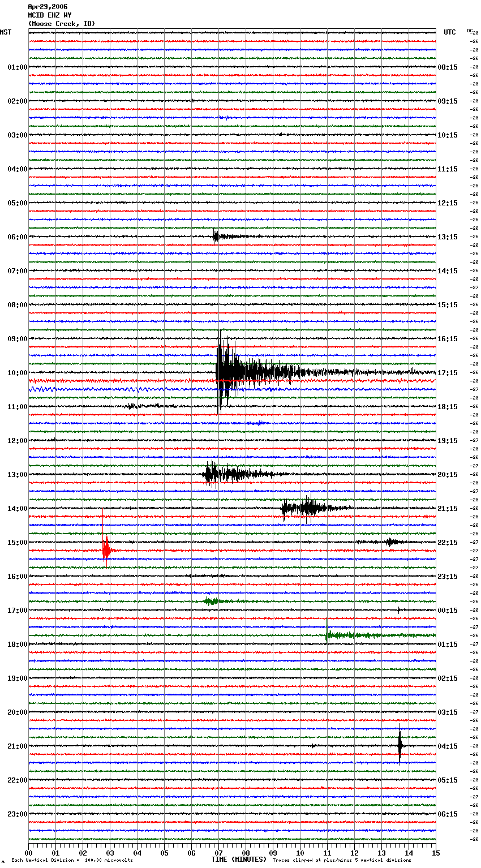The height and width of the screenshot is (868, 481).
Task: Select the 16:00 MST time label
Action: 18,577
